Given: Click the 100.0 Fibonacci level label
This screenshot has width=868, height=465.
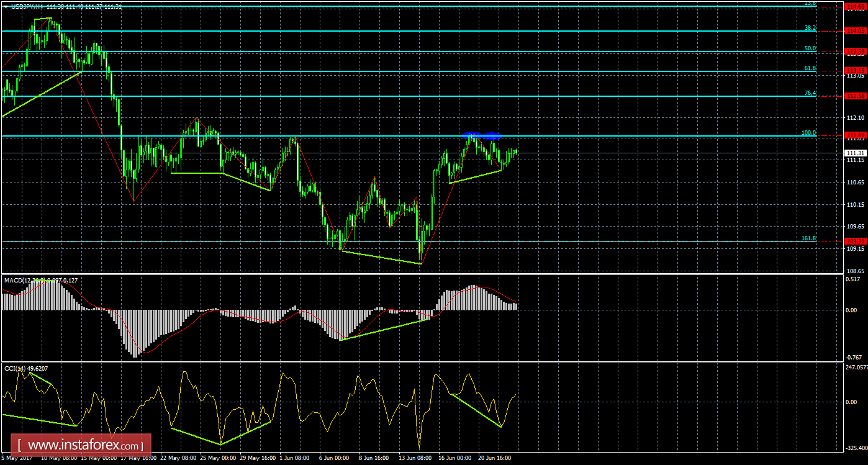Looking at the screenshot, I should point(808,133).
